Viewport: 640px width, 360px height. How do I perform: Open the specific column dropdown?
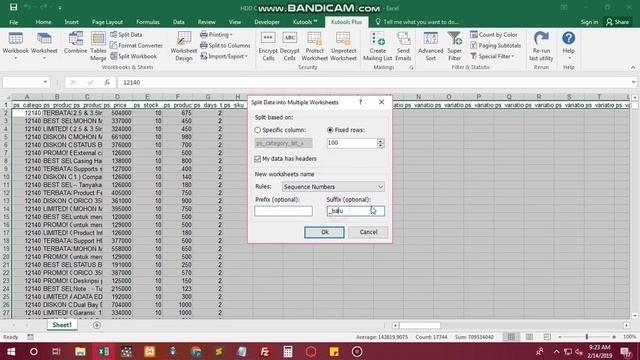(283, 143)
